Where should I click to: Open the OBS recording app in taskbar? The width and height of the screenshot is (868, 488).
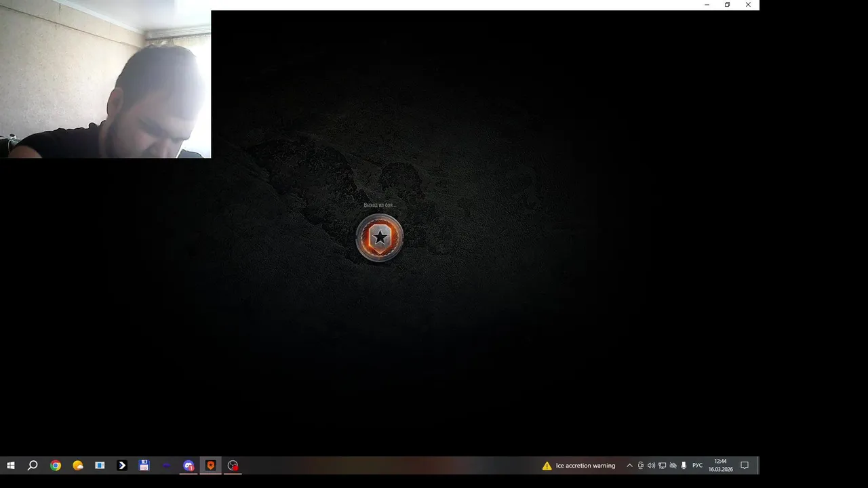point(233,466)
